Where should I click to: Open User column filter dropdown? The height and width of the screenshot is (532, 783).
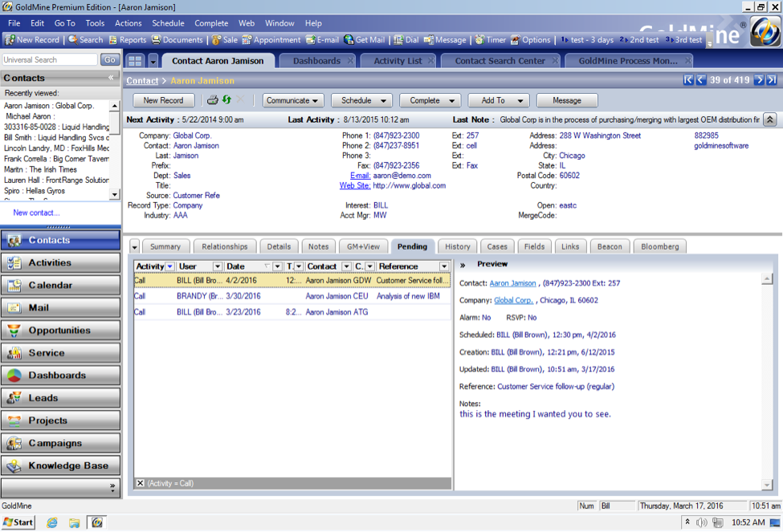tap(217, 266)
